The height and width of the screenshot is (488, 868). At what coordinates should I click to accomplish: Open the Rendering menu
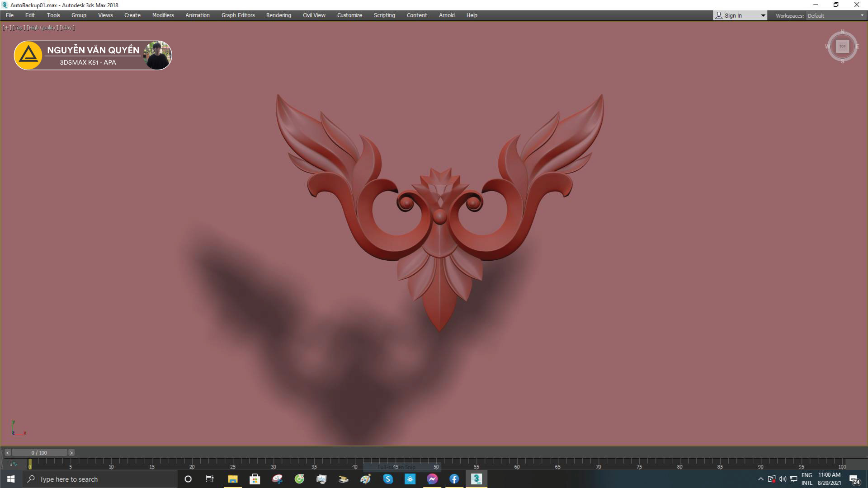pos(278,15)
